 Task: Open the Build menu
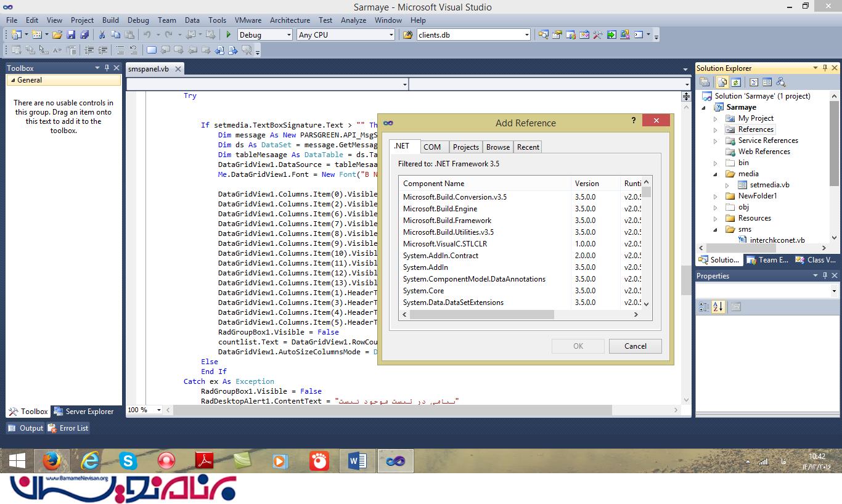pos(111,20)
